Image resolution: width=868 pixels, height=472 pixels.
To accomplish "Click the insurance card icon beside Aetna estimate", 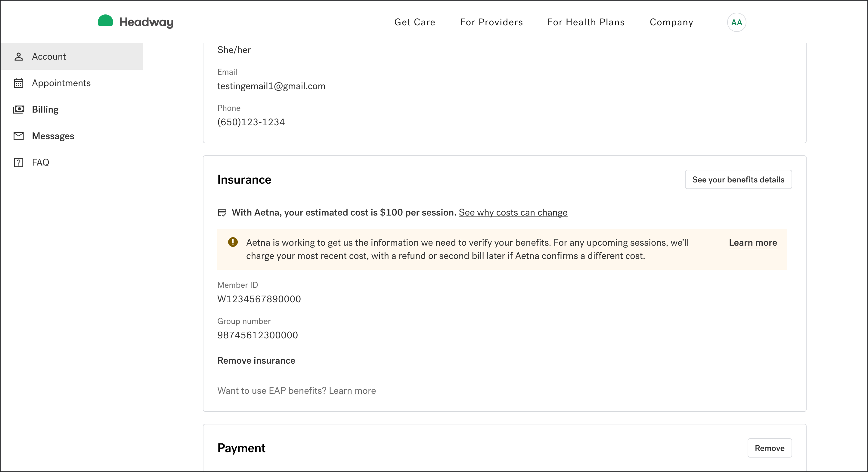I will [x=222, y=213].
